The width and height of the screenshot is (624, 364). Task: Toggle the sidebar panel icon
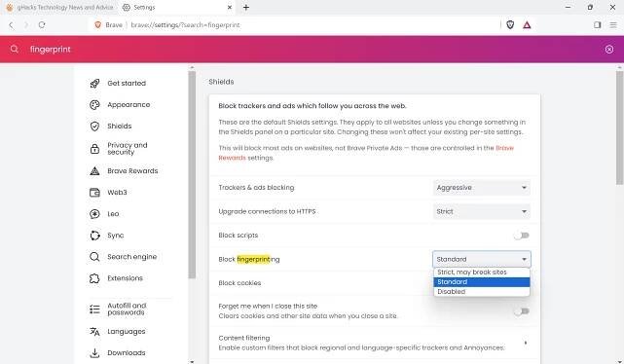[x=597, y=25]
